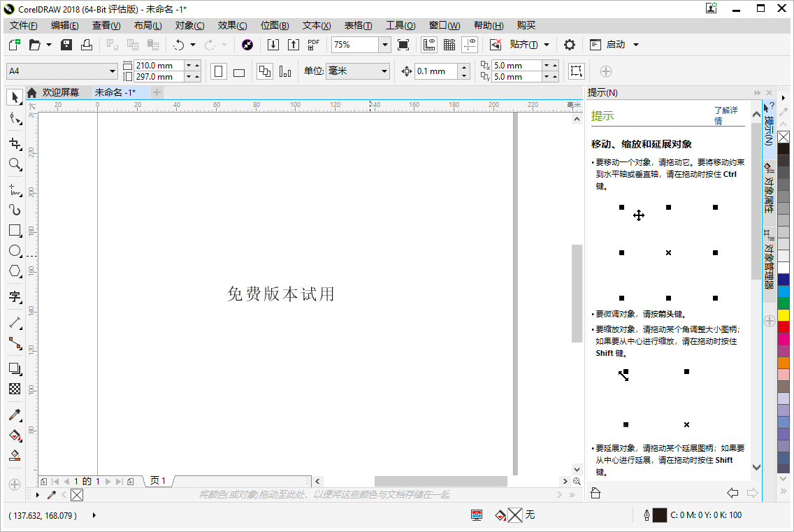Screen dimensions: 794x532
Task: Toggle show guidelines
Action: coord(470,45)
